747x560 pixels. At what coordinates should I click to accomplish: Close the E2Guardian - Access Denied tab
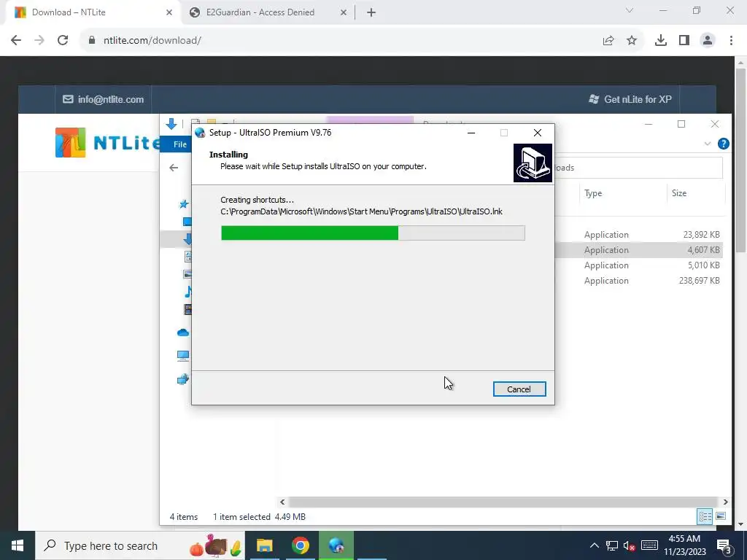(344, 12)
